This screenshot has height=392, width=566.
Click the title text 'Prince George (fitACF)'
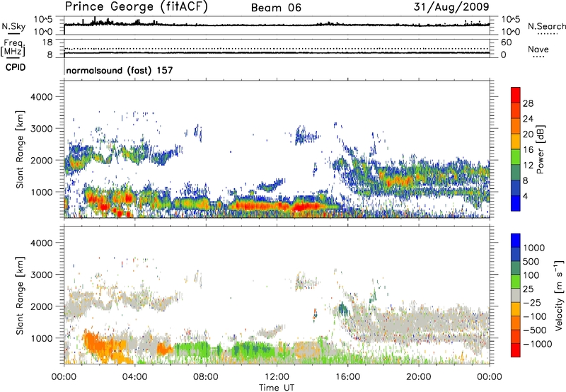point(136,7)
